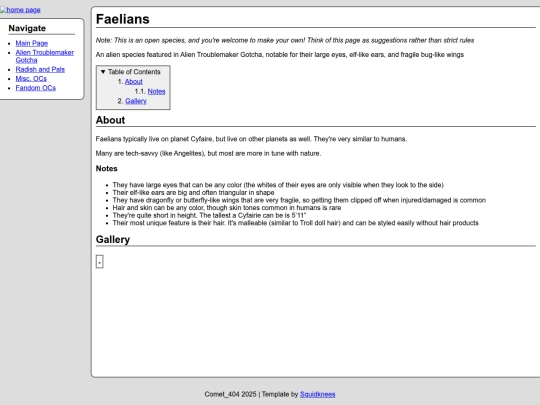Click the Comet_404 2025 footer text
The height and width of the screenshot is (405, 540).
tap(230, 394)
